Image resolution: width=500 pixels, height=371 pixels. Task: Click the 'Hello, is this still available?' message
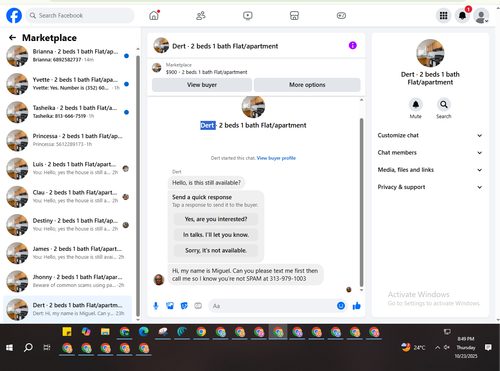tap(206, 183)
